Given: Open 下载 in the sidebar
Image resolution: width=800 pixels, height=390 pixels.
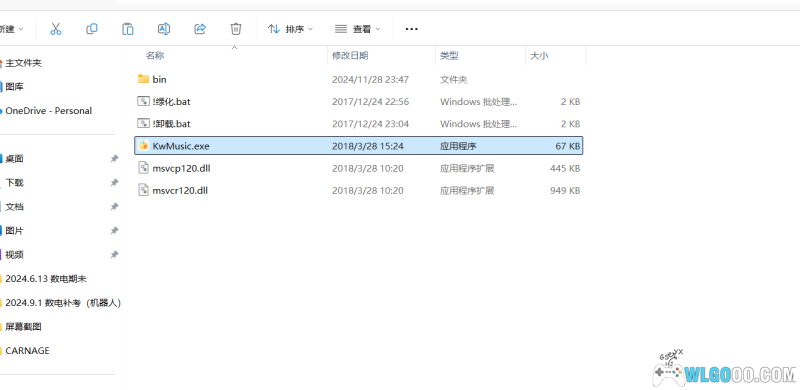Looking at the screenshot, I should pyautogui.click(x=14, y=183).
